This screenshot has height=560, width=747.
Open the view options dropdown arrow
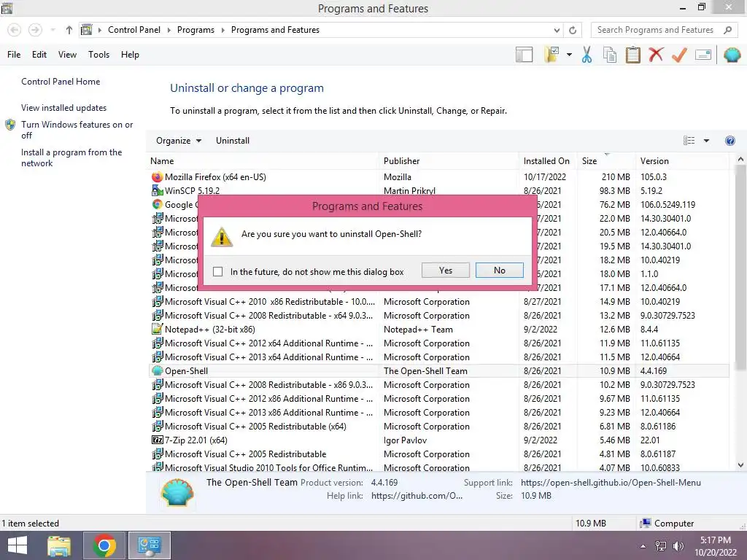tap(706, 141)
